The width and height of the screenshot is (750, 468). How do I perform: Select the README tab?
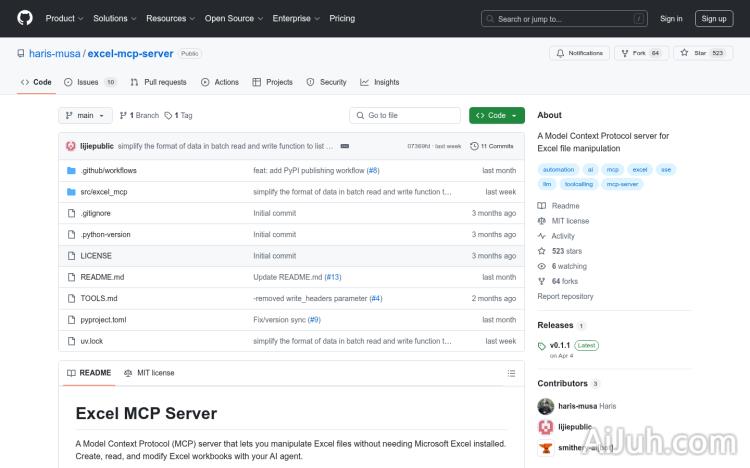[x=89, y=373]
